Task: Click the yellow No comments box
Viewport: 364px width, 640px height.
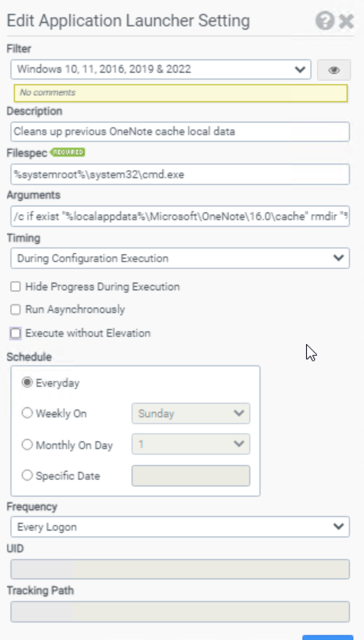Action: (181, 93)
